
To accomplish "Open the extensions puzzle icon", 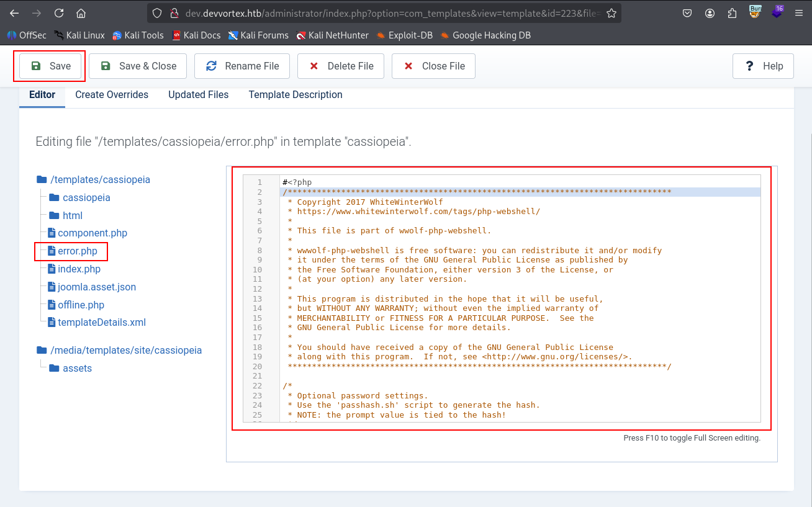I will click(732, 13).
